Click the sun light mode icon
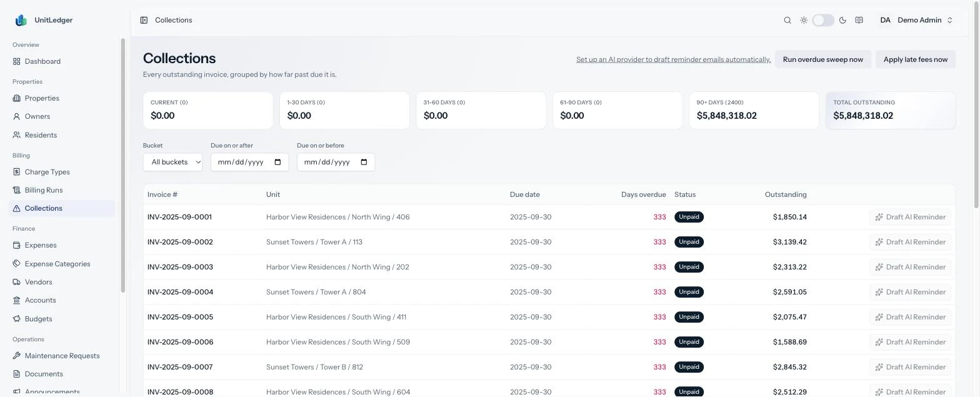Screen dimensions: 980x397 pyautogui.click(x=804, y=20)
